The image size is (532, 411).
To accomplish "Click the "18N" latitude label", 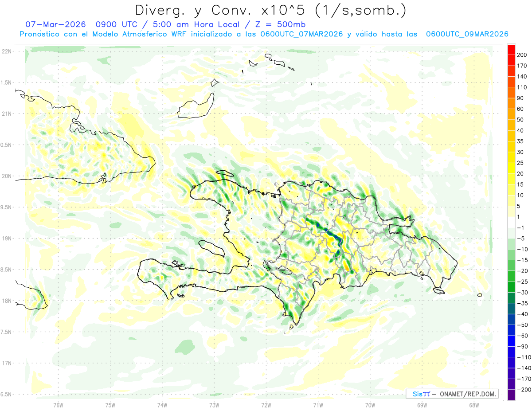I will tap(6, 301).
